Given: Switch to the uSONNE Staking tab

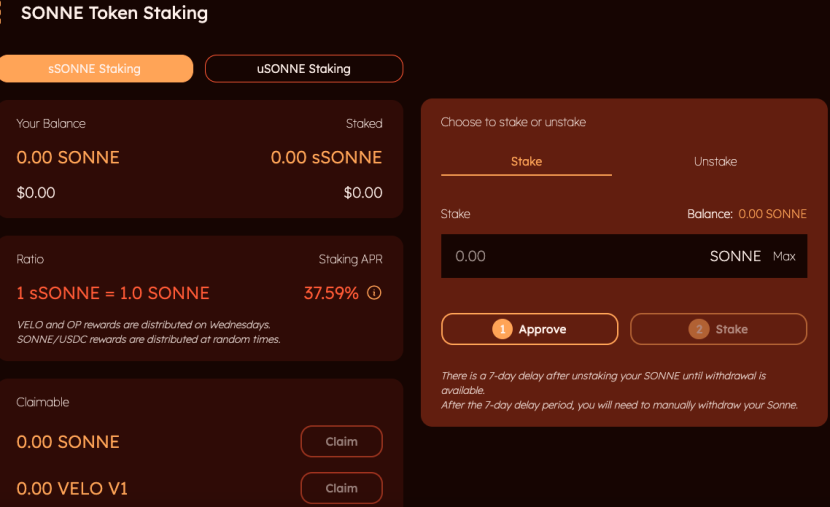Looking at the screenshot, I should [x=304, y=69].
